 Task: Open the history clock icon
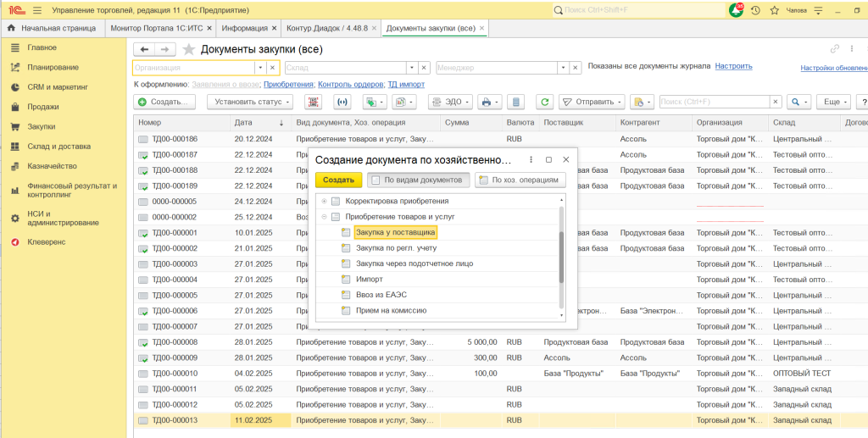pos(755,10)
